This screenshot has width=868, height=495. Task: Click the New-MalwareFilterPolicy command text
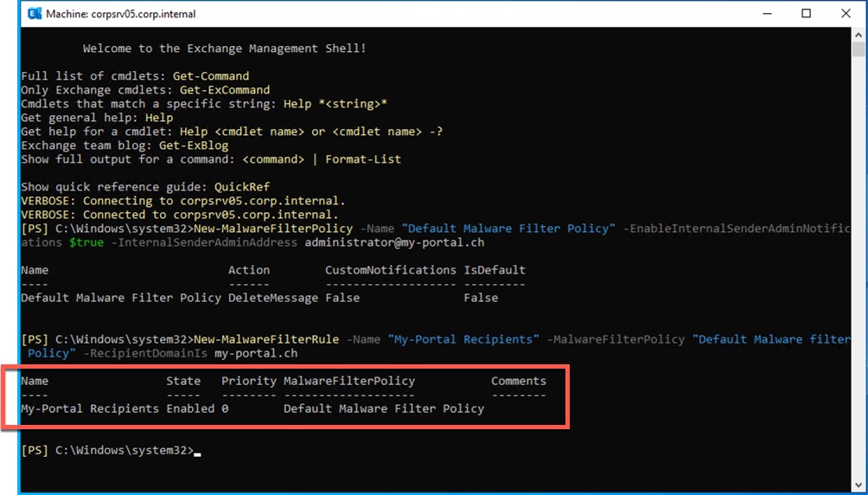coord(273,228)
